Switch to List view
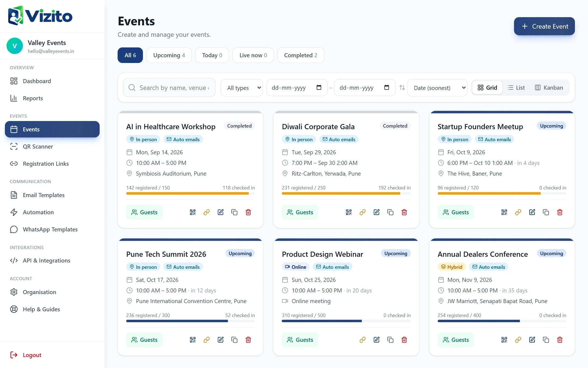 (x=516, y=88)
